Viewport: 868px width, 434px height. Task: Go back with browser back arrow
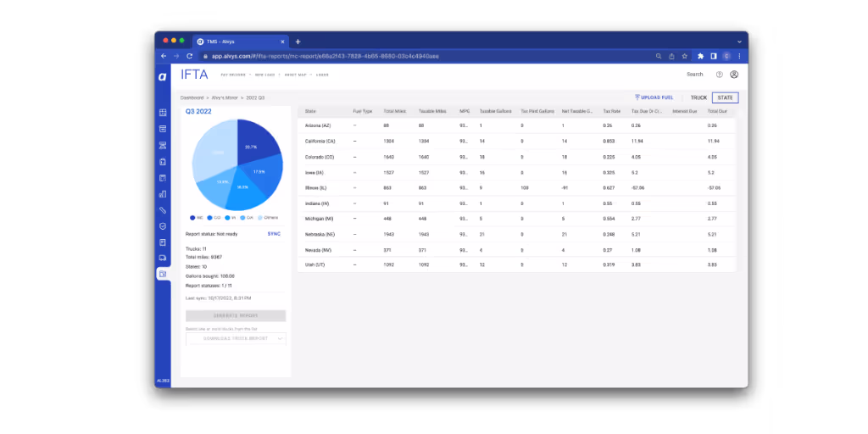click(164, 56)
